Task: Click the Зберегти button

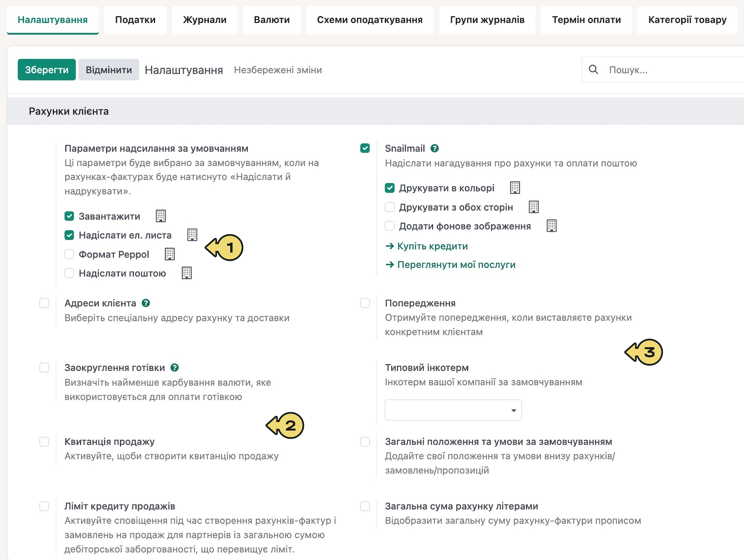Action: (46, 70)
